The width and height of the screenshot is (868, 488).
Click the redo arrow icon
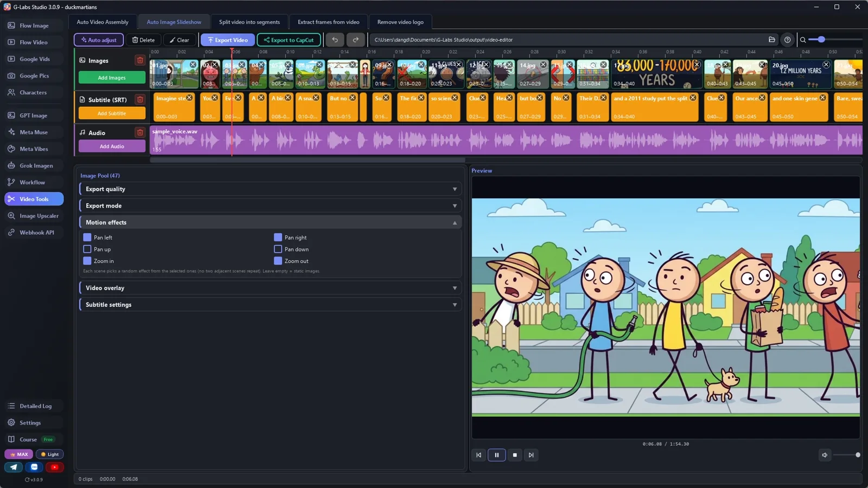[355, 40]
